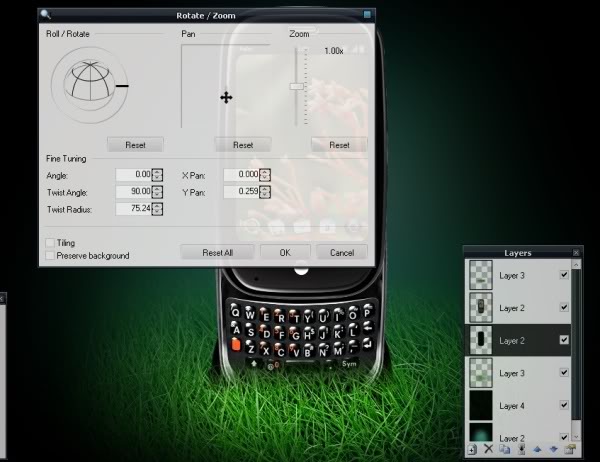
Task: Duplicate the current layer
Action: (504, 449)
